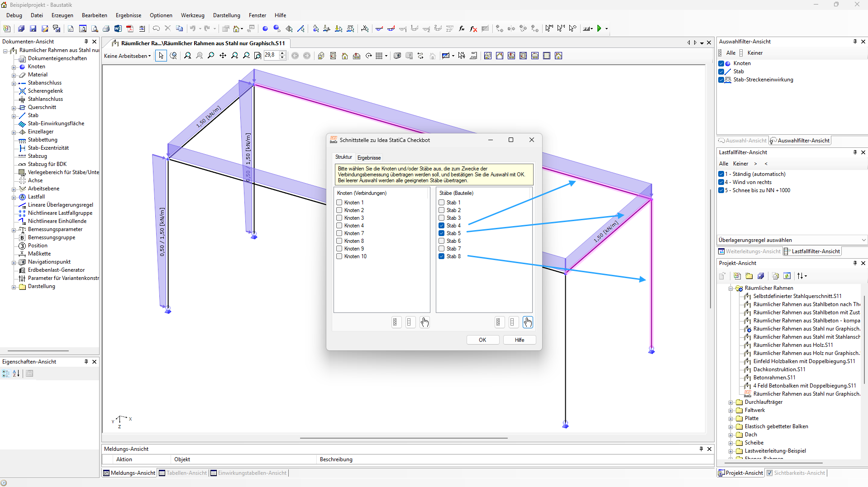This screenshot has width=868, height=487.
Task: Open the Werkzeug menu
Action: [x=193, y=15]
